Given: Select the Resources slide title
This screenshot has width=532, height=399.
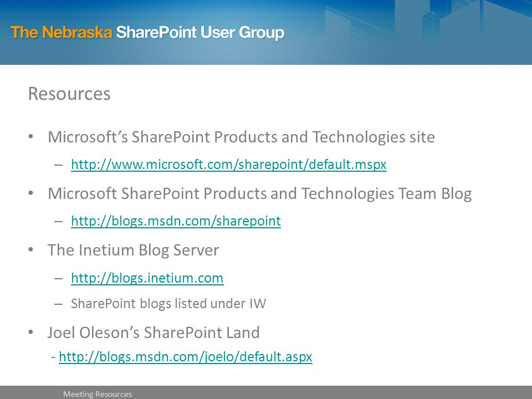Looking at the screenshot, I should point(69,94).
